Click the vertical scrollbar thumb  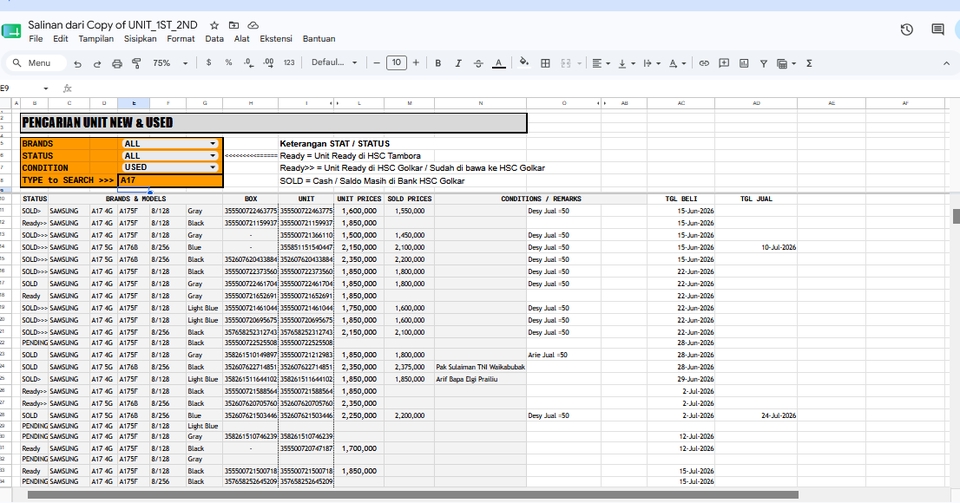pos(956,216)
